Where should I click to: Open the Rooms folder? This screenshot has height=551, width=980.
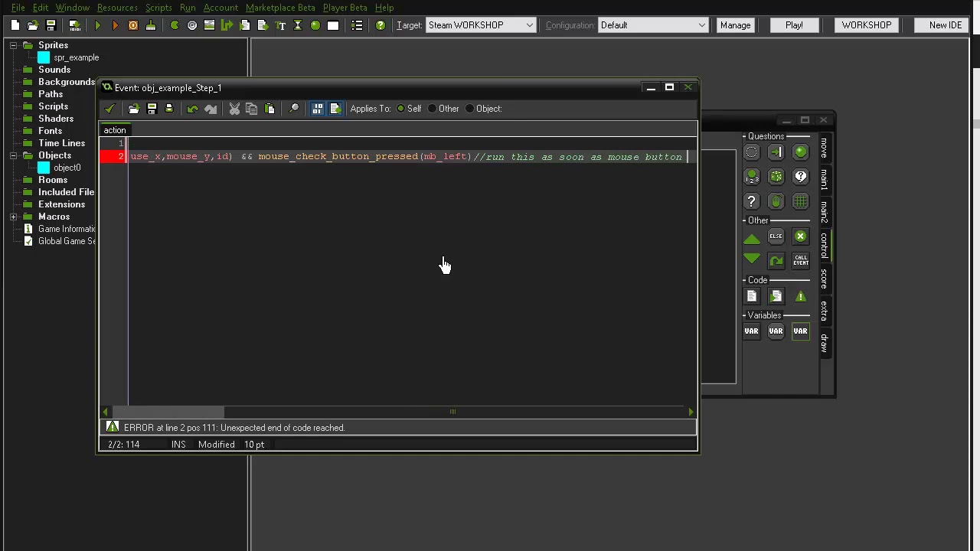(x=53, y=180)
